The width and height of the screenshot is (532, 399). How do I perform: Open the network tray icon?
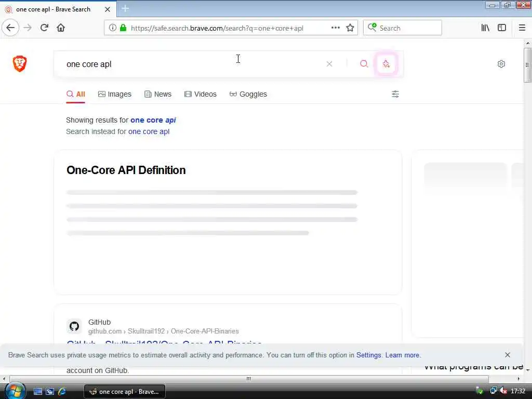494,391
